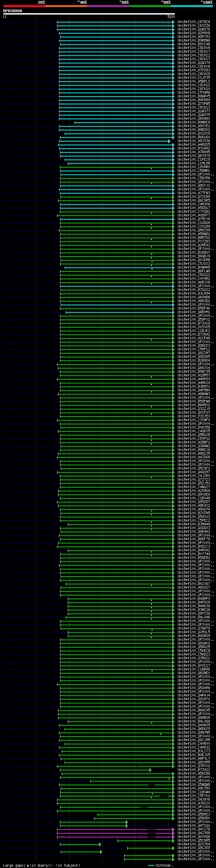
Task: Select the UniRef100_B9RDN6 label
Action: (194, 41)
